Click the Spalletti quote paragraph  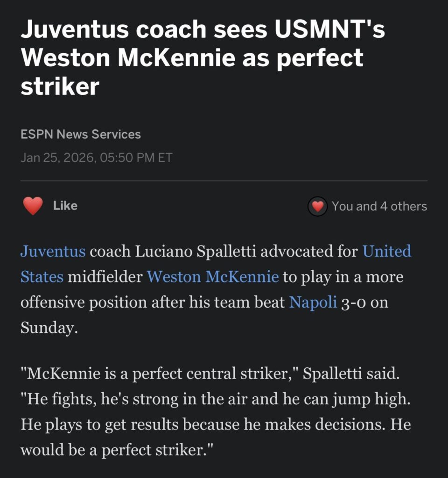(x=215, y=411)
